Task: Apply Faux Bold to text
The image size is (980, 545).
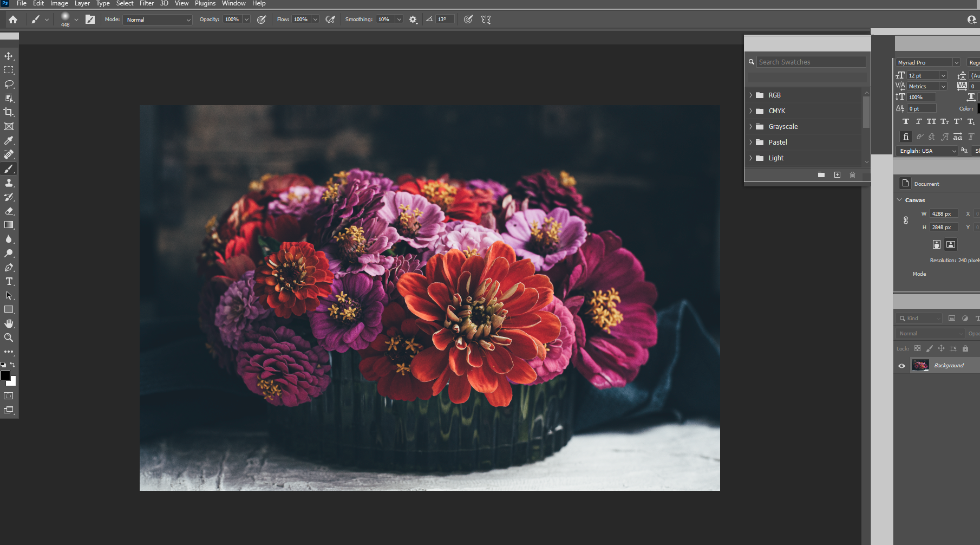Action: click(x=906, y=121)
